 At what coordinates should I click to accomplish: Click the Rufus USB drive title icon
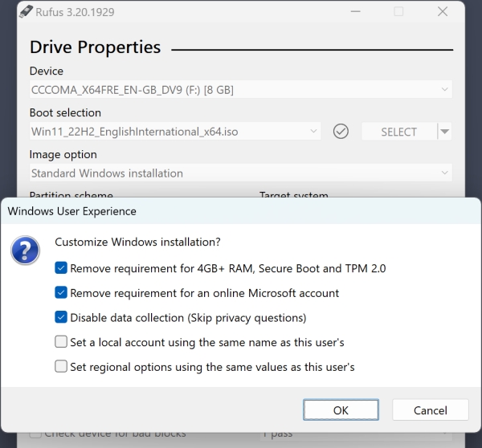point(26,12)
